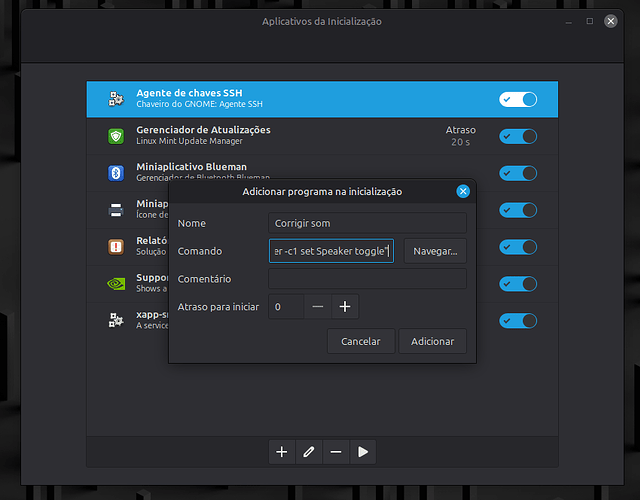640x500 pixels.
Task: Toggle off Gerenciador de Atualizações
Action: pos(518,136)
